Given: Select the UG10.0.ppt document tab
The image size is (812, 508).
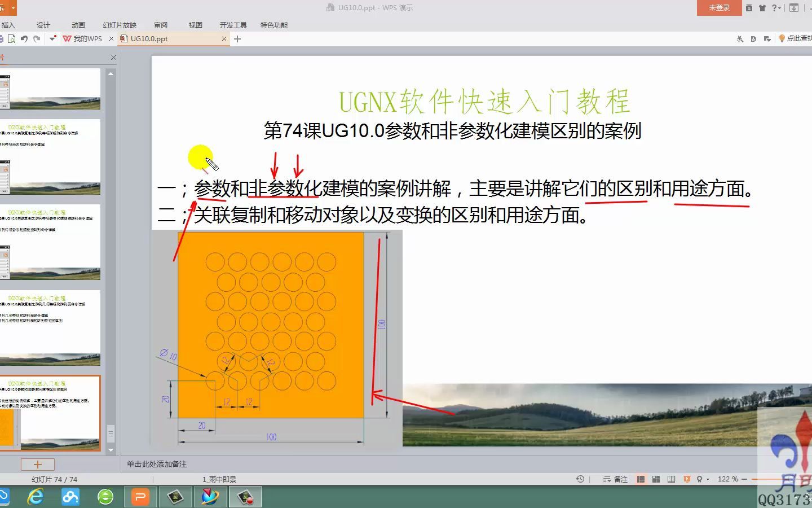Looking at the screenshot, I should point(149,38).
